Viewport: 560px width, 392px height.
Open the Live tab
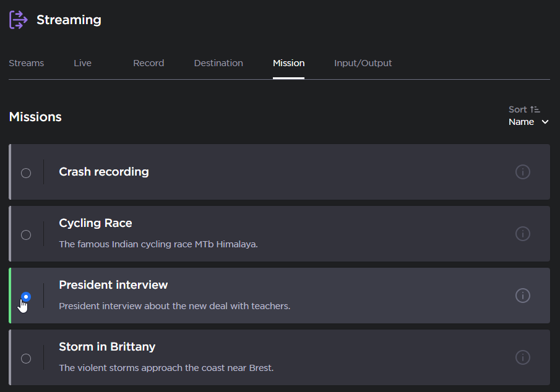(x=82, y=63)
